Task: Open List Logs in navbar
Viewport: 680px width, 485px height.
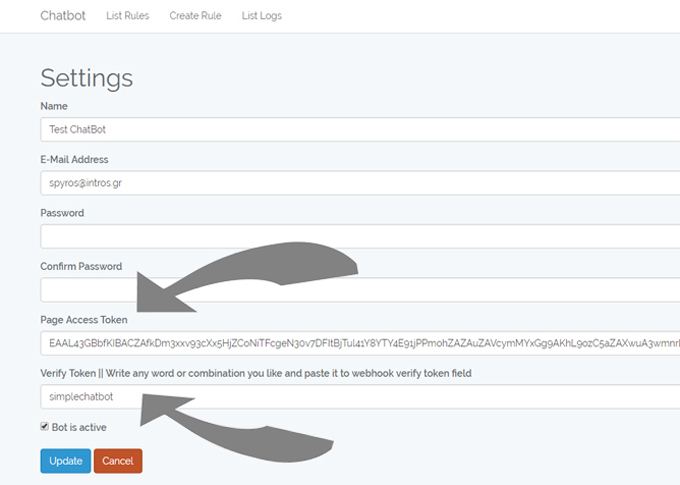Action: 262,16
